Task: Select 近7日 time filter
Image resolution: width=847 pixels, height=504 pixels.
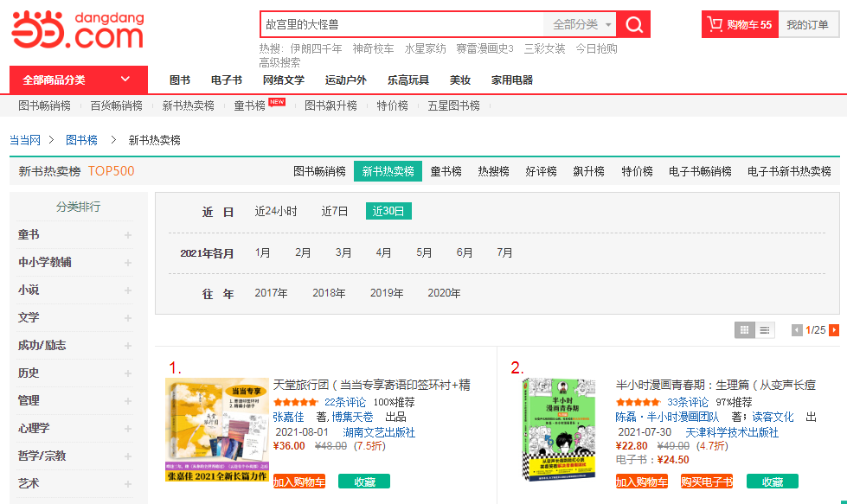Action: click(x=334, y=211)
